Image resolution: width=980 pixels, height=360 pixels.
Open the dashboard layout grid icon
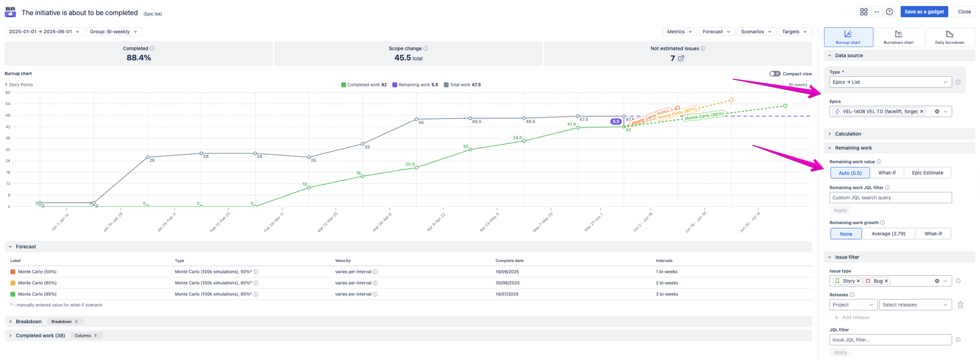[x=863, y=12]
